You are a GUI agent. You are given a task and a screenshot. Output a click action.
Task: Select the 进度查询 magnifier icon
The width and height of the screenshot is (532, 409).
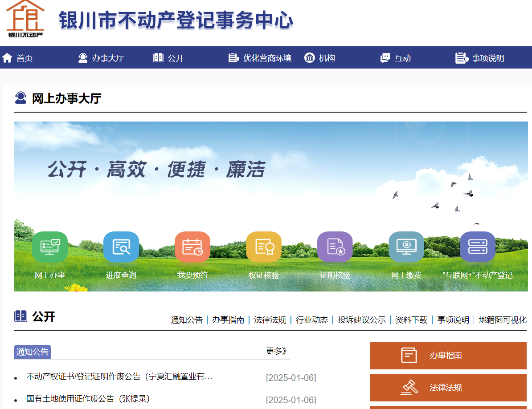click(121, 247)
